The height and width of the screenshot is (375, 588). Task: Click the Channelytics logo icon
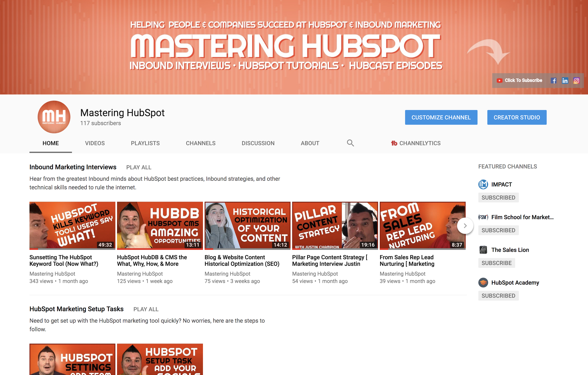click(x=394, y=143)
